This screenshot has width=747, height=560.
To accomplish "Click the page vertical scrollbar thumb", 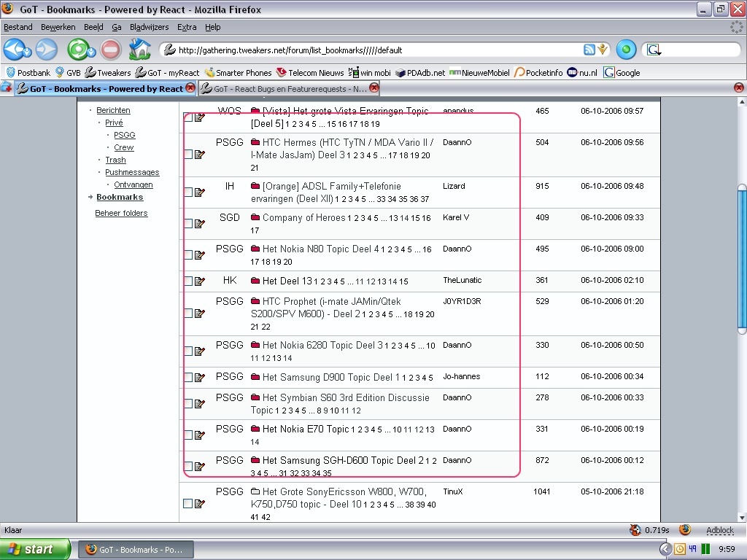I will click(x=742, y=260).
